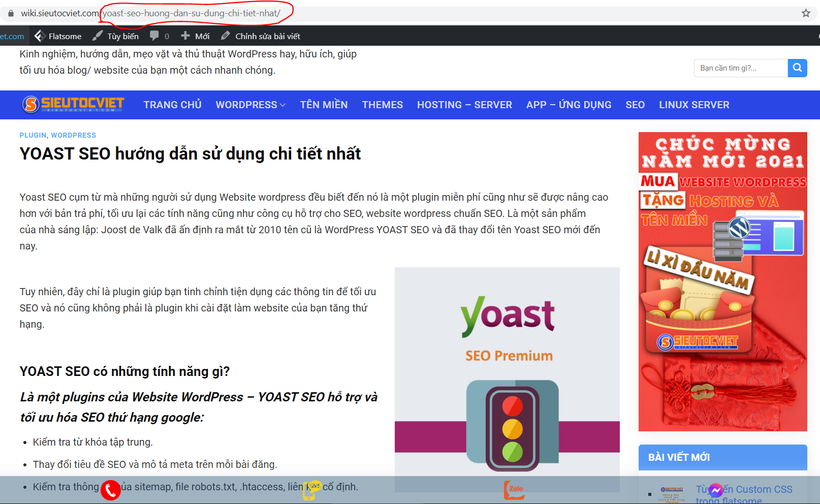Screen dimensions: 820x504
Task: Go to TRANG CHỦ menu item
Action: coord(172,105)
